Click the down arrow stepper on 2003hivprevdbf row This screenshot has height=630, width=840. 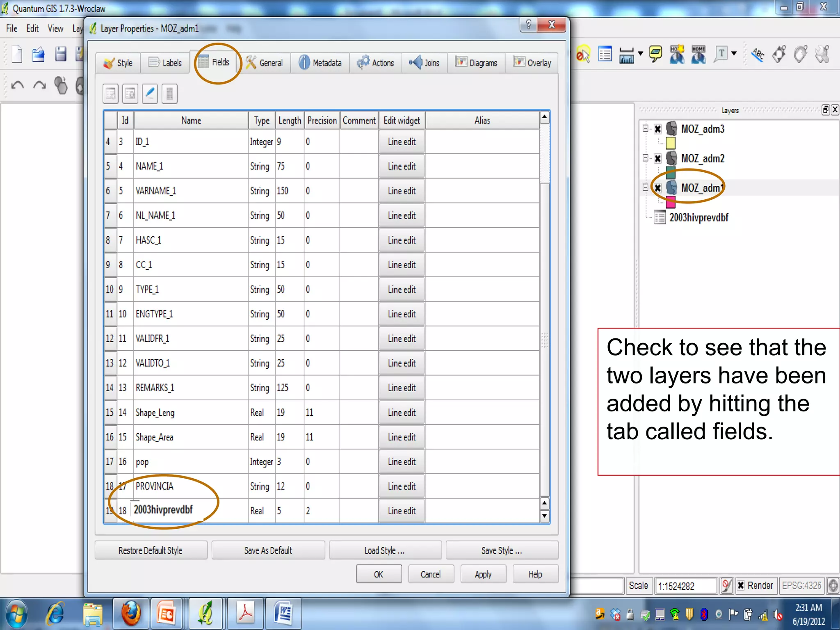pos(545,516)
